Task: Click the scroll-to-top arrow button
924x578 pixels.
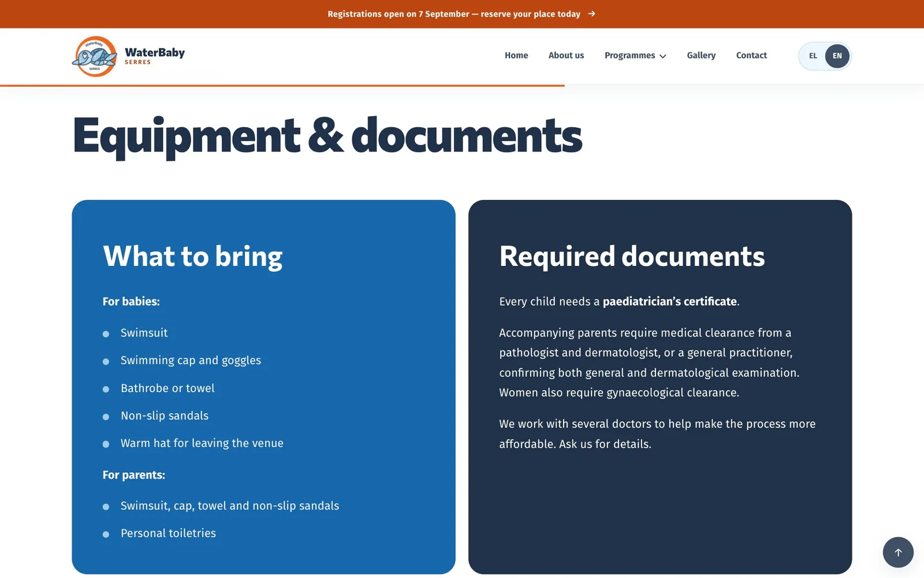Action: 898,552
